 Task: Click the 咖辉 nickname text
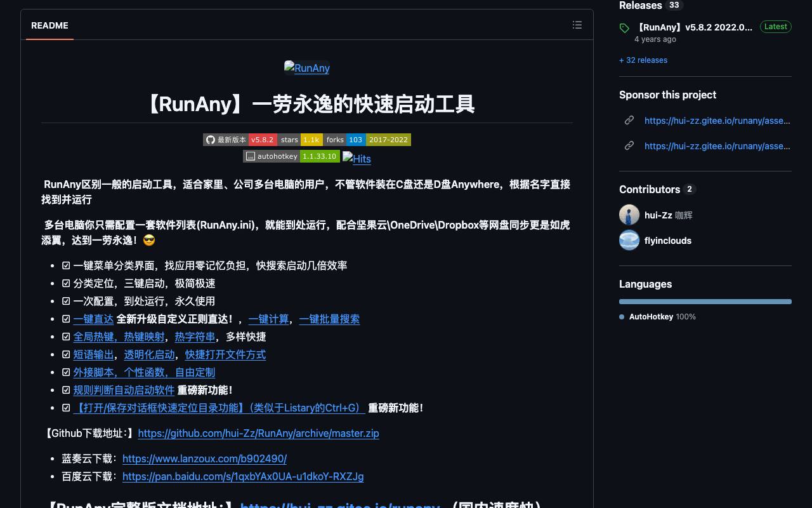684,215
